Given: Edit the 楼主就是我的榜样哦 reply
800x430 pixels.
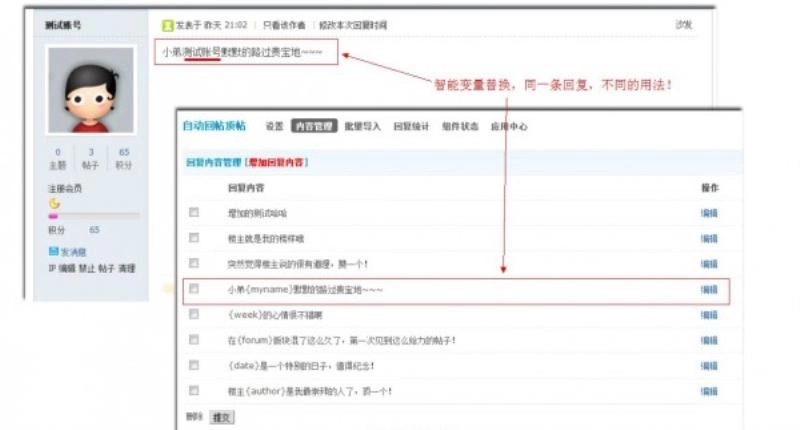Looking at the screenshot, I should coord(709,239).
